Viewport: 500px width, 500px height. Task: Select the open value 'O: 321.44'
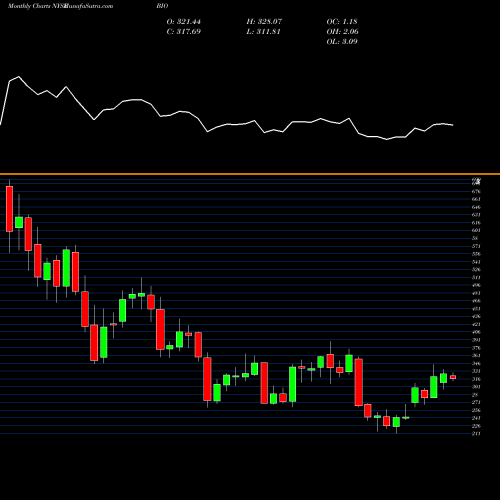(184, 22)
